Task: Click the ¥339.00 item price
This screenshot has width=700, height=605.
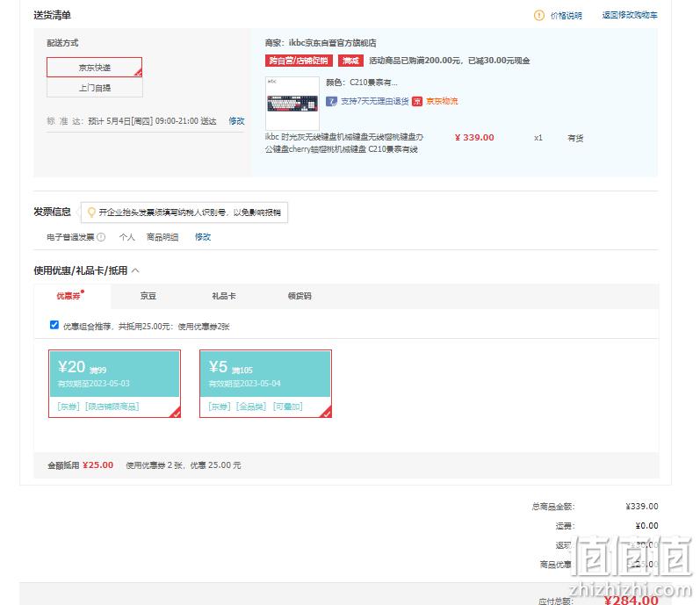Action: (474, 137)
